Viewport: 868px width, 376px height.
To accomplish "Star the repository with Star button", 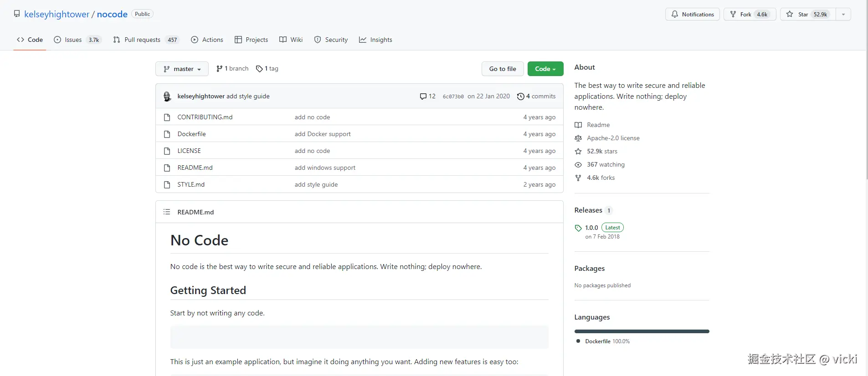I will 808,14.
